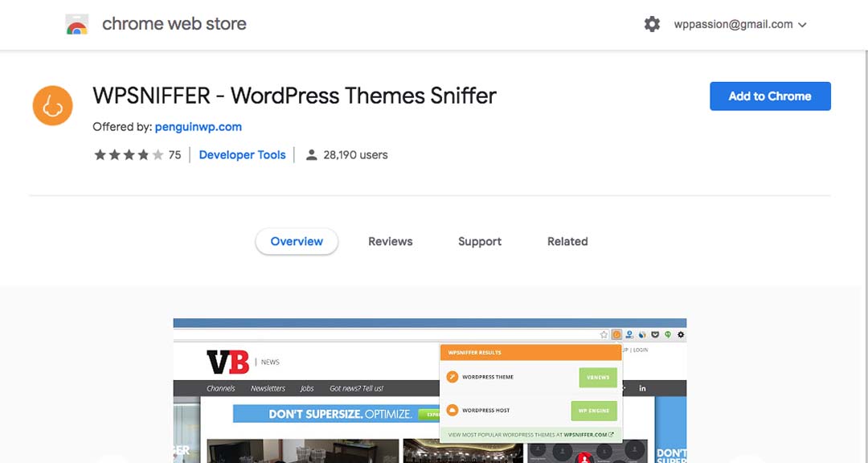The width and height of the screenshot is (868, 463).
Task: Click the orange WordPress Theme icon in popup
Action: [452, 377]
